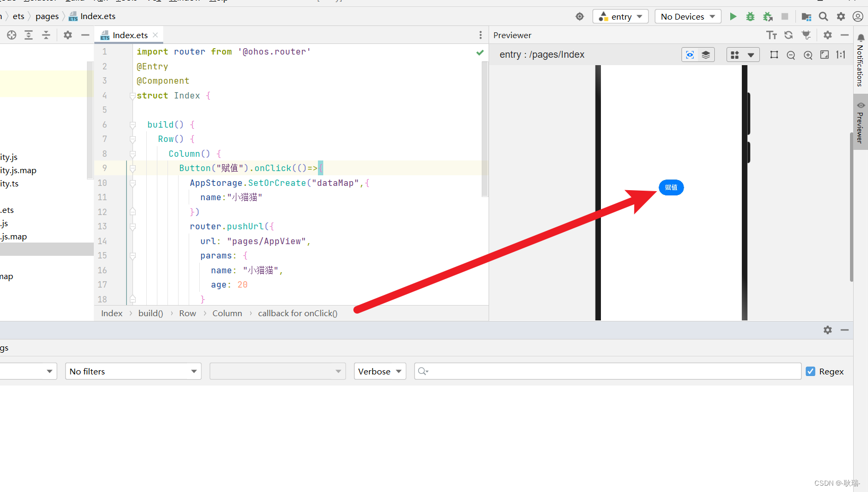Reset preview zoom to 1:1

click(841, 55)
